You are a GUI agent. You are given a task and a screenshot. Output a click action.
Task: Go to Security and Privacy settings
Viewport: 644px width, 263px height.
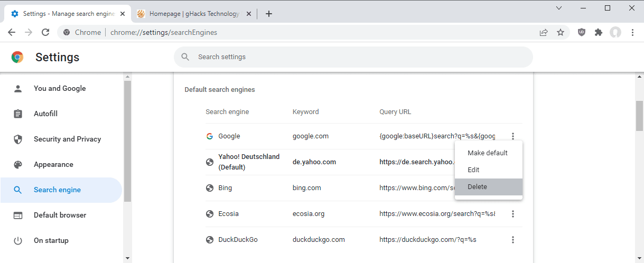click(67, 139)
